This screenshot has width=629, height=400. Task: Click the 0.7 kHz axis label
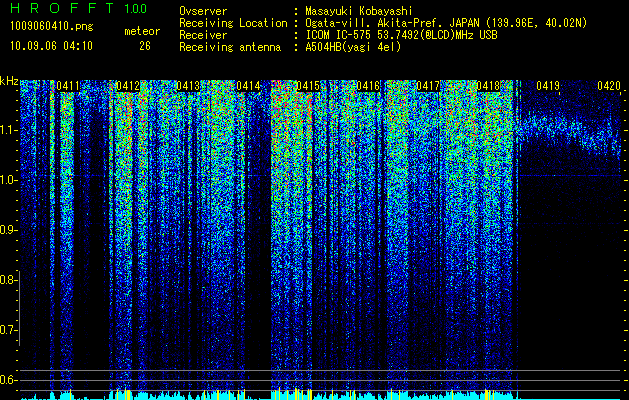[8, 331]
